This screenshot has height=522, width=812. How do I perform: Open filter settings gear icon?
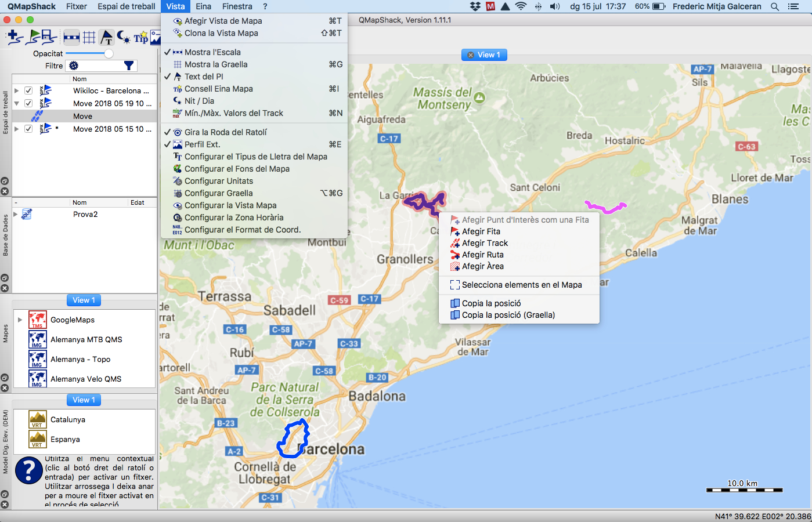coord(74,66)
